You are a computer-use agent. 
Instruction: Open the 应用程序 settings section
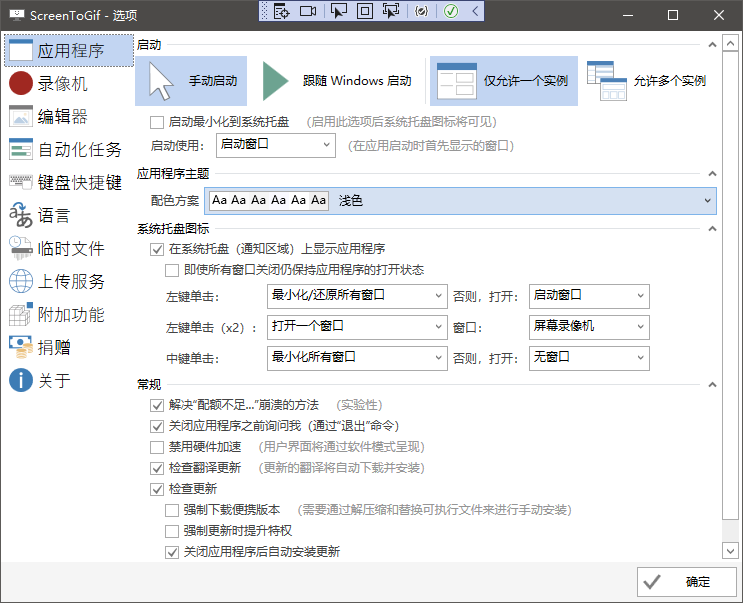[x=70, y=50]
